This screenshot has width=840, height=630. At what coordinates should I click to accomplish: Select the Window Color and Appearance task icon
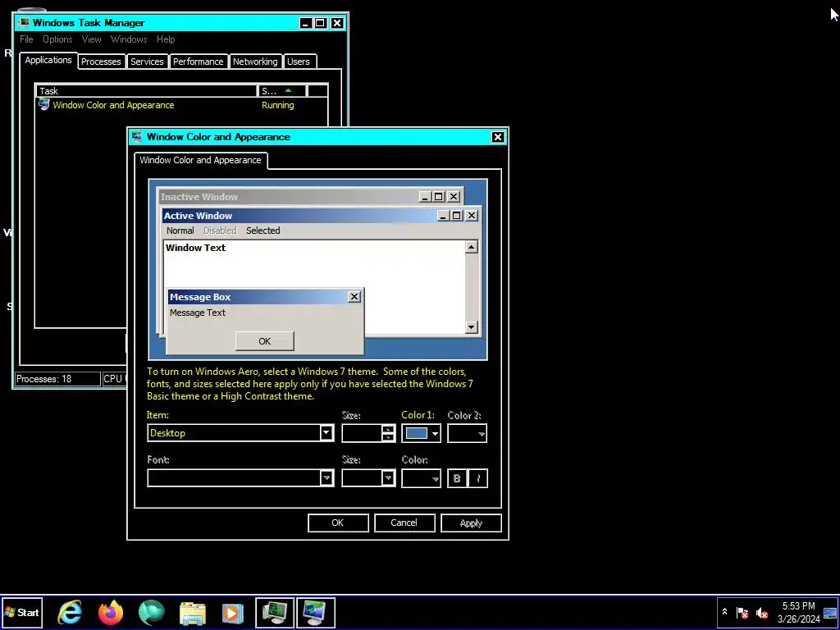pyautogui.click(x=44, y=104)
